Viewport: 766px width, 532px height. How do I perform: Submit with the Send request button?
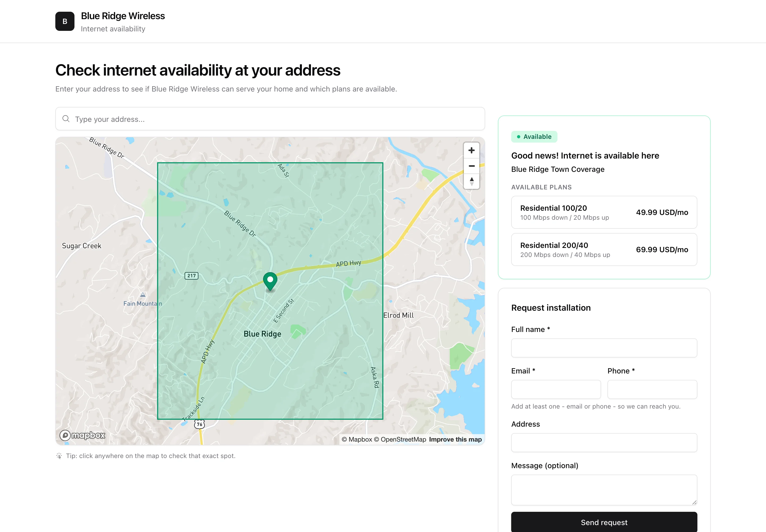pyautogui.click(x=604, y=522)
